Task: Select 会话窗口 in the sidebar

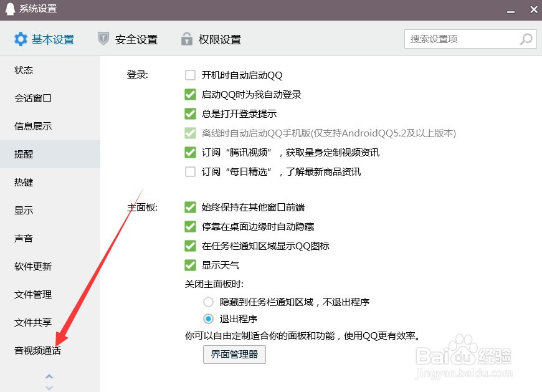Action: 50,98
